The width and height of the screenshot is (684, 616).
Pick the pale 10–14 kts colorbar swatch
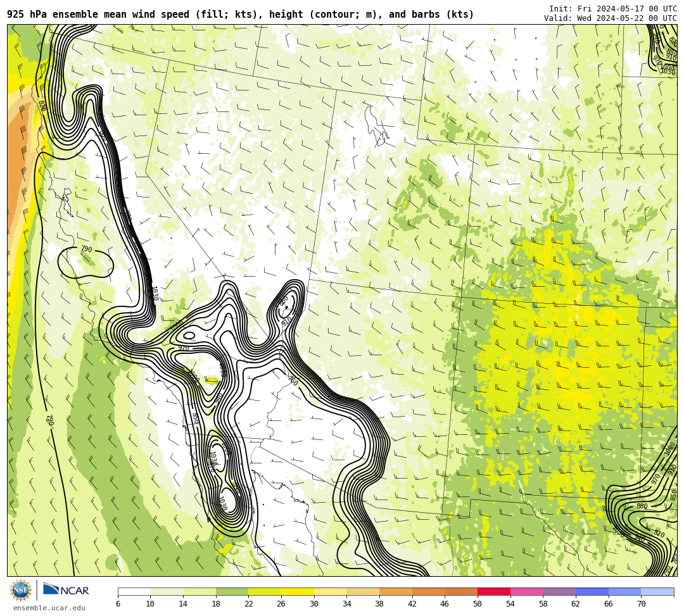tap(167, 591)
